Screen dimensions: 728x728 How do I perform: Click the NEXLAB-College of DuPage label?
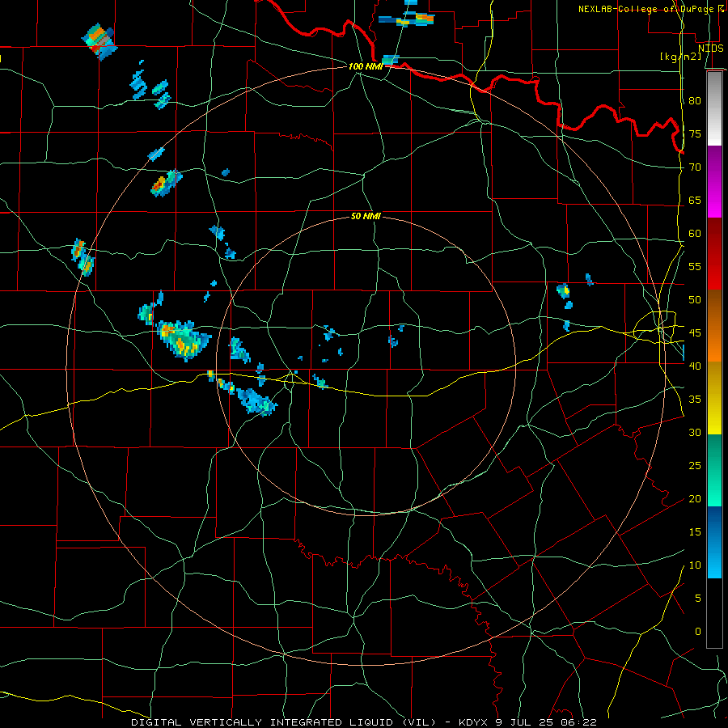646,9
